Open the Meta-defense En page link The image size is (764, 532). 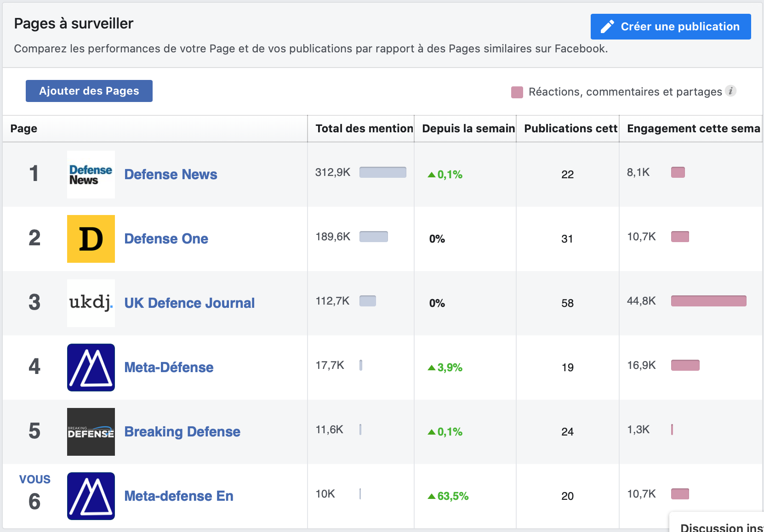pyautogui.click(x=179, y=496)
